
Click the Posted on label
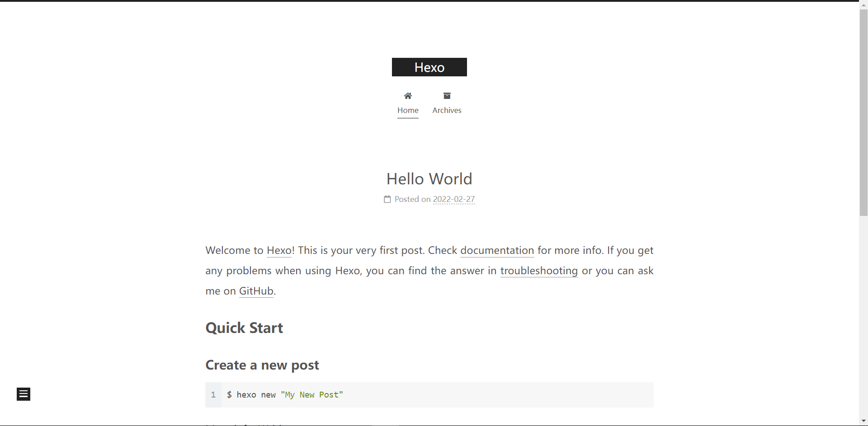coord(412,199)
